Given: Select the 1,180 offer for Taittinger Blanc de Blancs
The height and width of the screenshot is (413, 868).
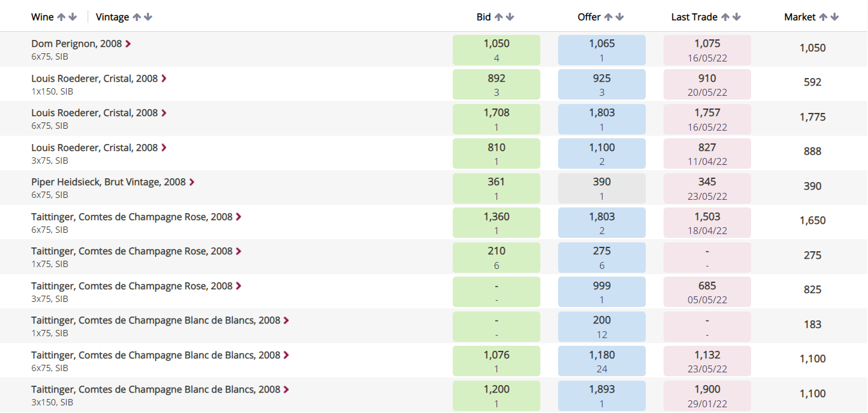Looking at the screenshot, I should (602, 362).
